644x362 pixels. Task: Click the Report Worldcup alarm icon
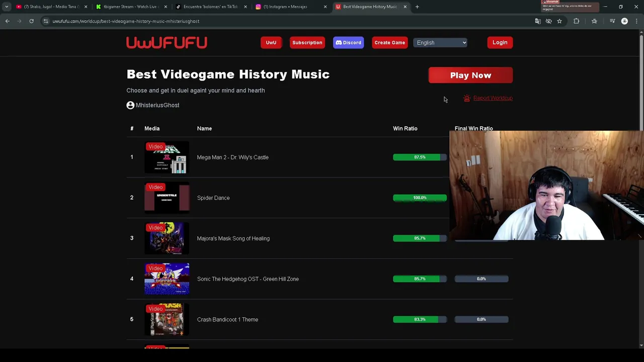[467, 98]
